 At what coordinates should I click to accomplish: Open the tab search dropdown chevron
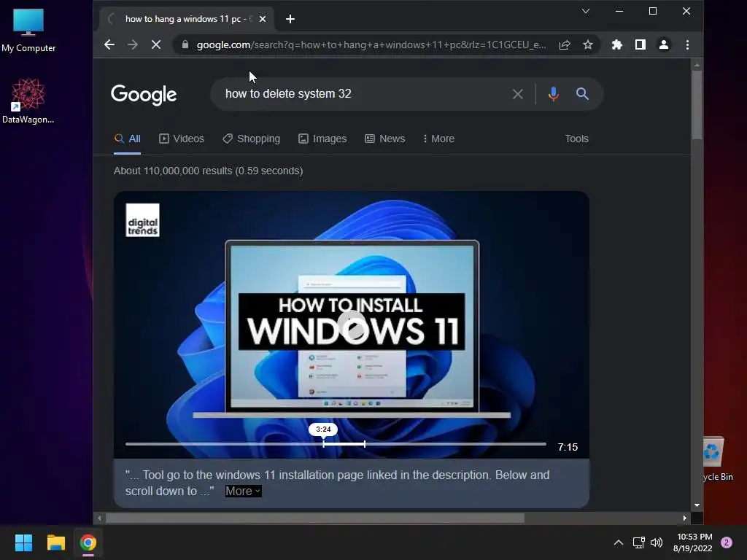coord(586,11)
